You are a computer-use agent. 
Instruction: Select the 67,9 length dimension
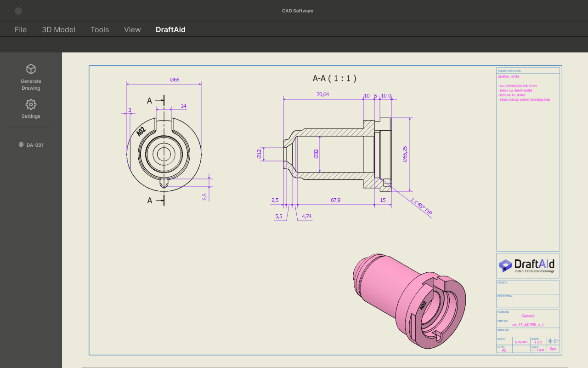(x=336, y=200)
